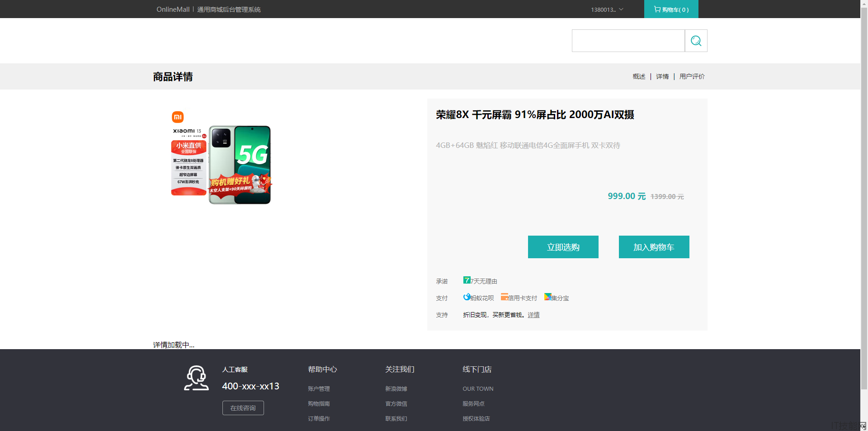Click the OnlineMall logo text

tap(173, 9)
